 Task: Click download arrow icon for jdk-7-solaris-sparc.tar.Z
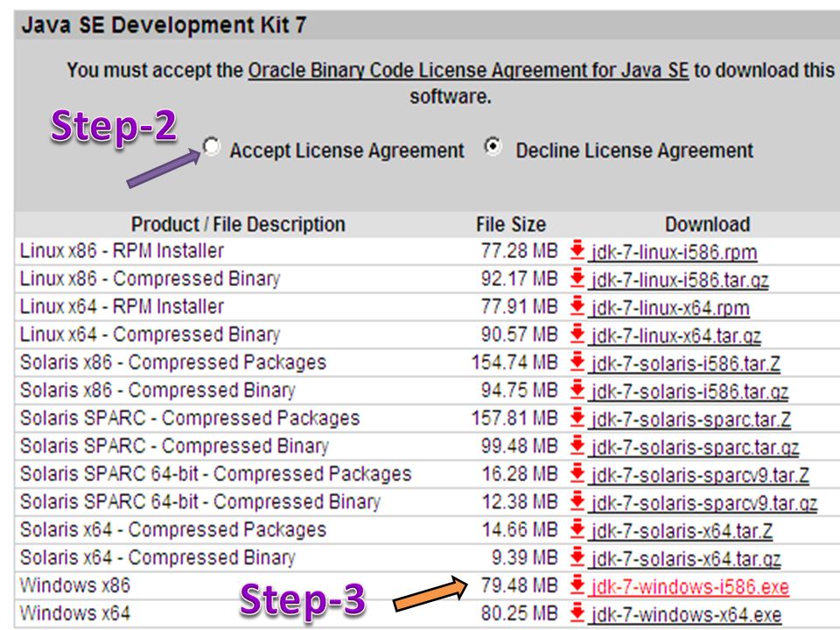click(x=577, y=417)
